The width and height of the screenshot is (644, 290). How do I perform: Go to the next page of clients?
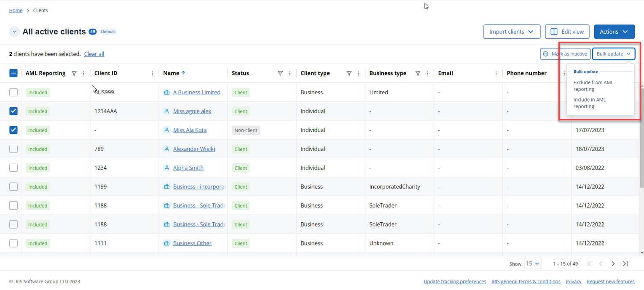tap(613, 264)
